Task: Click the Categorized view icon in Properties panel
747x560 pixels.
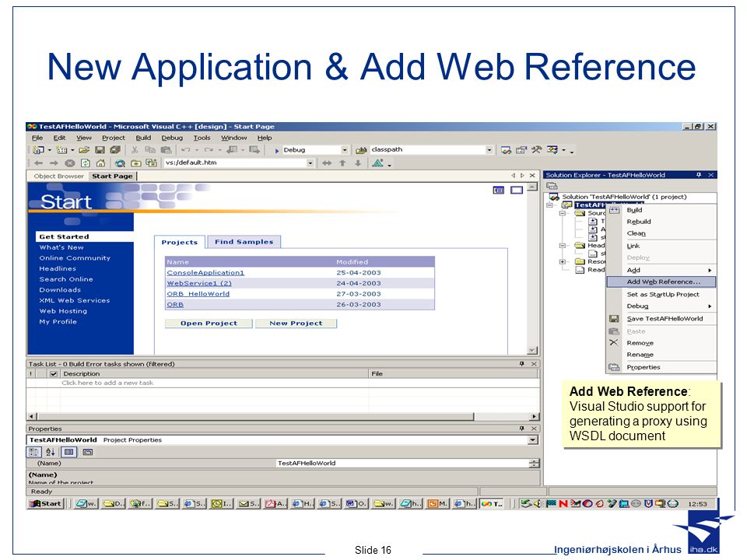Action: (x=33, y=452)
